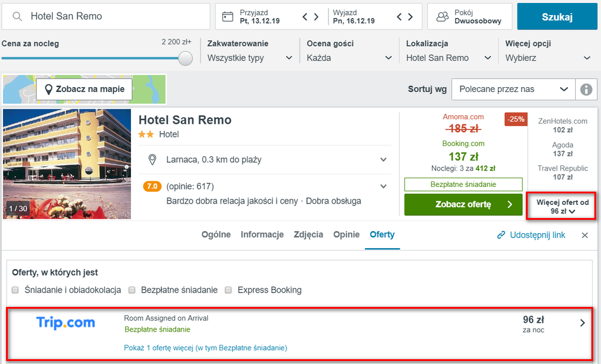Open the check-in calendar icon

(228, 17)
